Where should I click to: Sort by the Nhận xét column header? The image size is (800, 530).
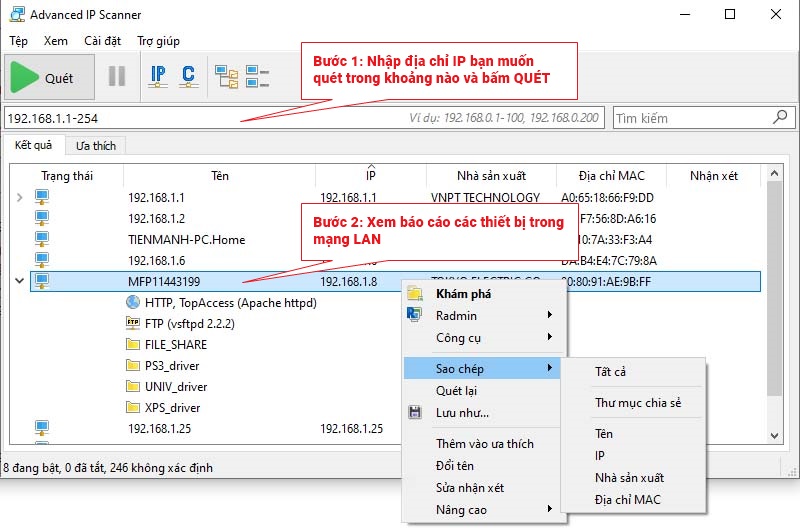pos(714,176)
